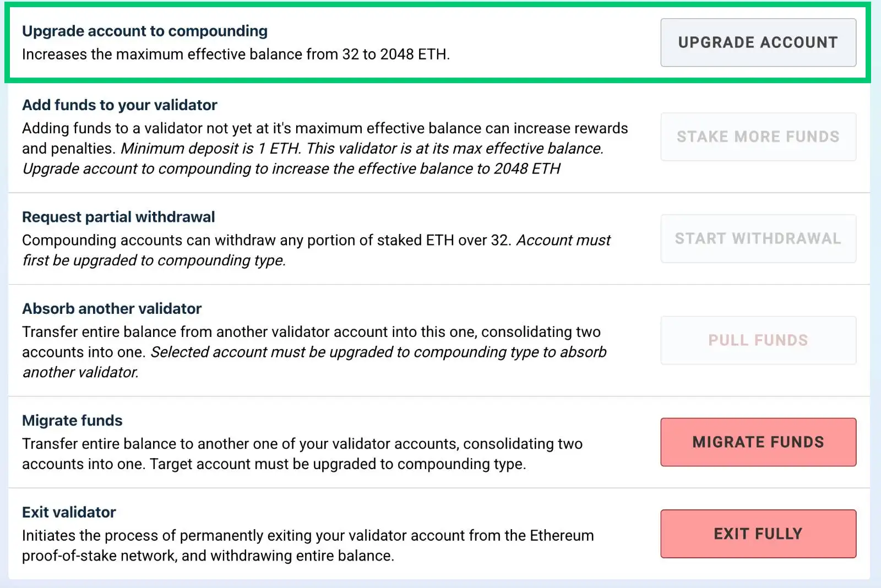Click the Upgrade Account button
The width and height of the screenshot is (881, 588).
click(x=758, y=42)
